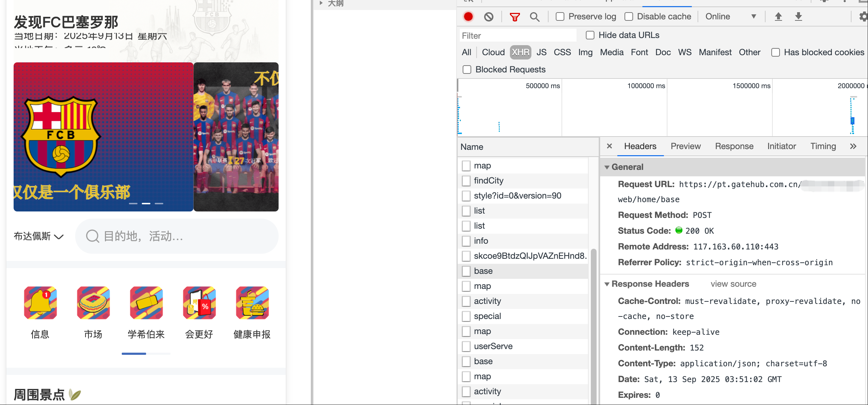Screen dimensions: 868x405
Task: Open the Online throttling dropdown
Action: 730,17
